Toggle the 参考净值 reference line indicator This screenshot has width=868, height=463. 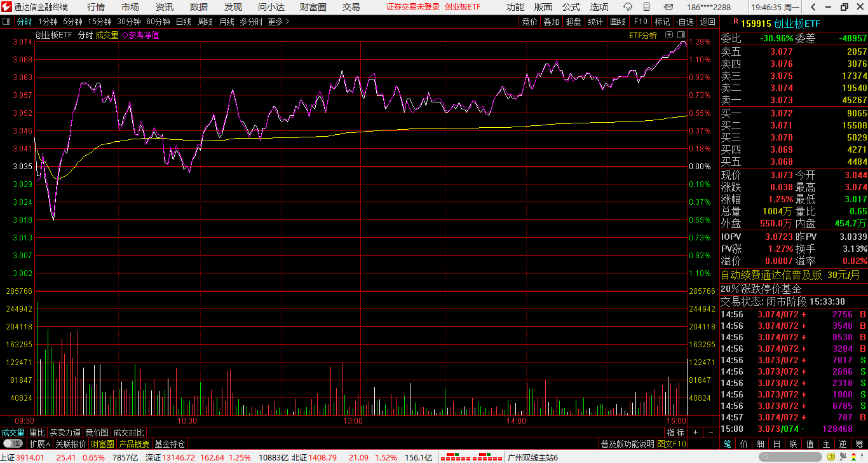click(140, 36)
